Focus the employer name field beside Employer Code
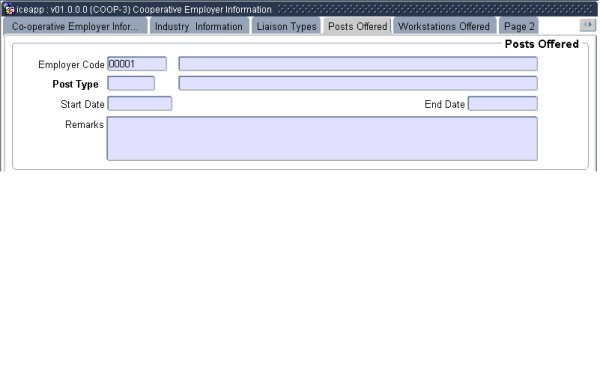Image resolution: width=600 pixels, height=378 pixels. [358, 64]
